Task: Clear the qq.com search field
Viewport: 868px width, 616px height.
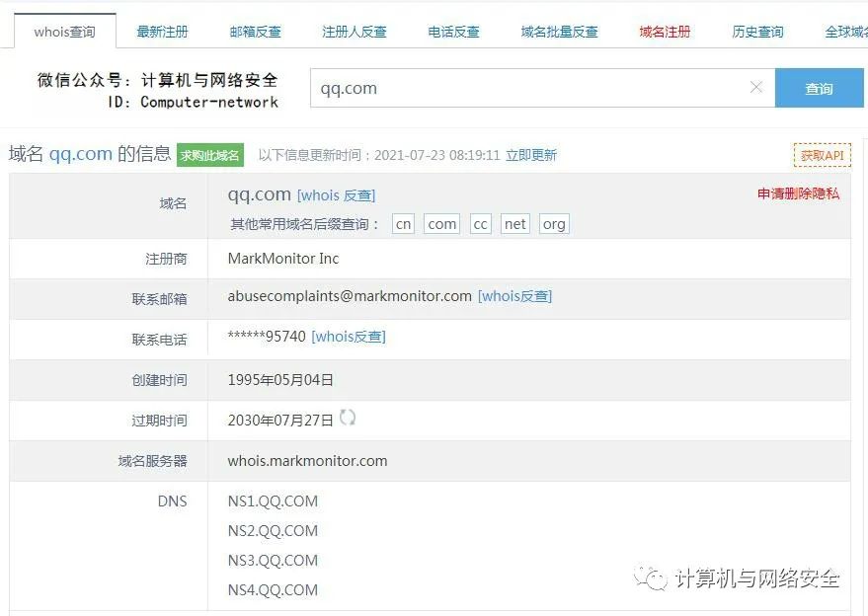Action: [756, 88]
